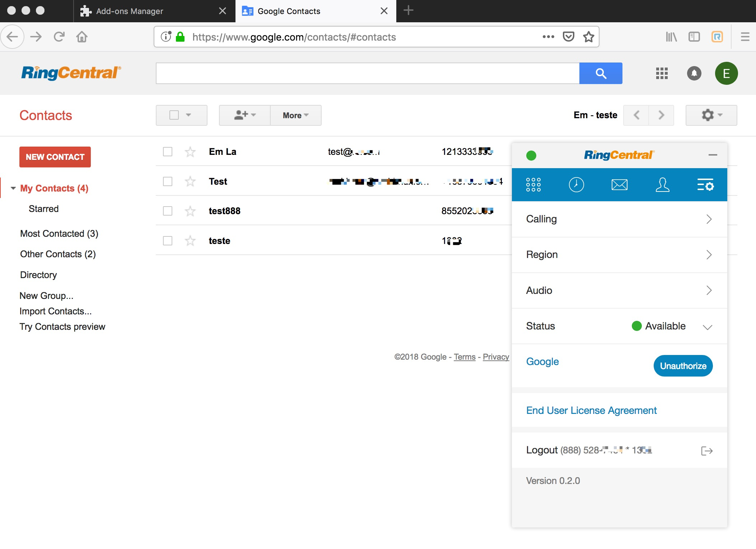
Task: Open the More actions dropdown
Action: pos(295,115)
